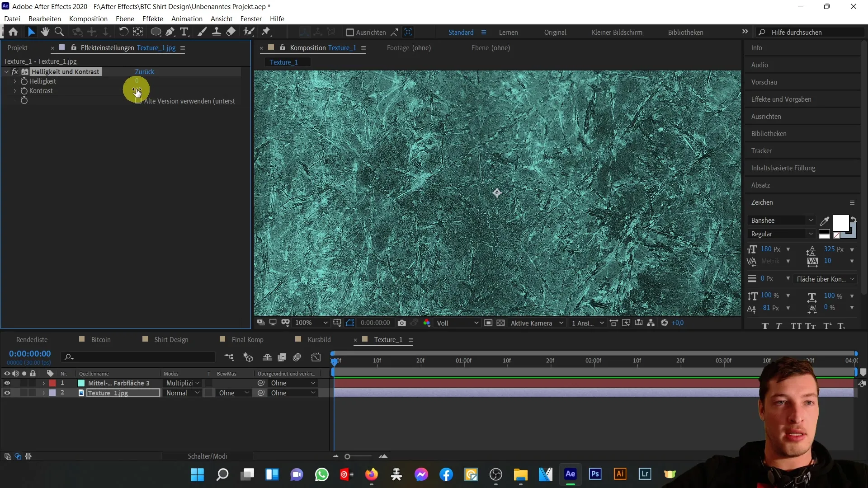The width and height of the screenshot is (868, 488).
Task: Click Zurück to reset the effect
Action: (x=144, y=72)
